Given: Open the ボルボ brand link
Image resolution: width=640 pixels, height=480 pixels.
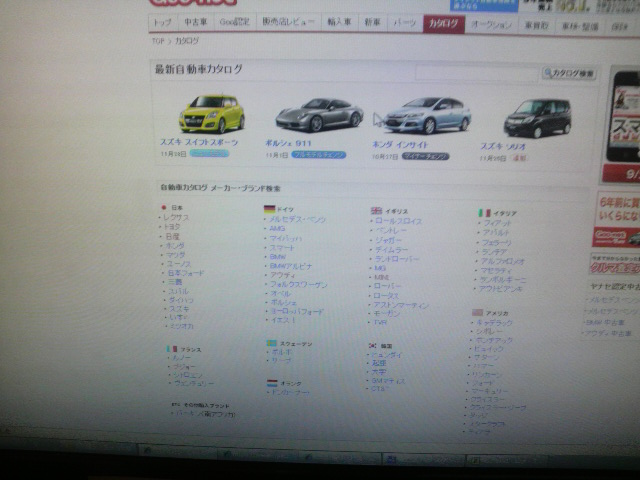Looking at the screenshot, I should (x=282, y=351).
